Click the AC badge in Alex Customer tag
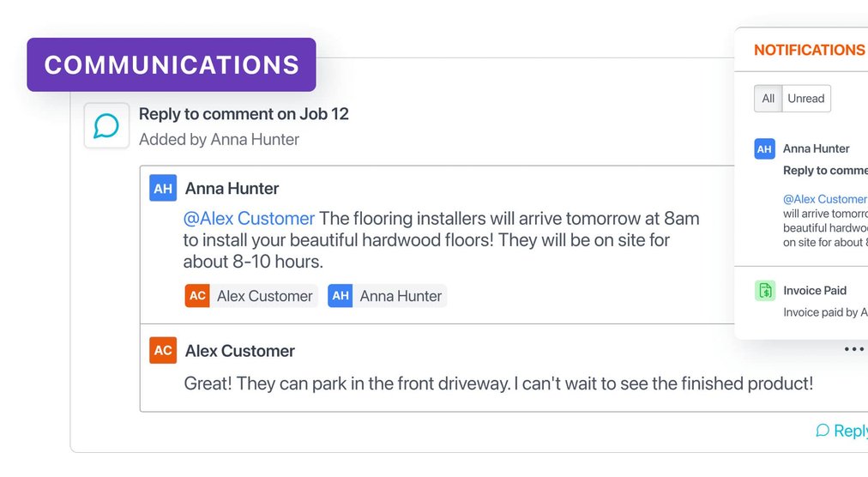Viewport: 868px width, 477px height. click(197, 296)
